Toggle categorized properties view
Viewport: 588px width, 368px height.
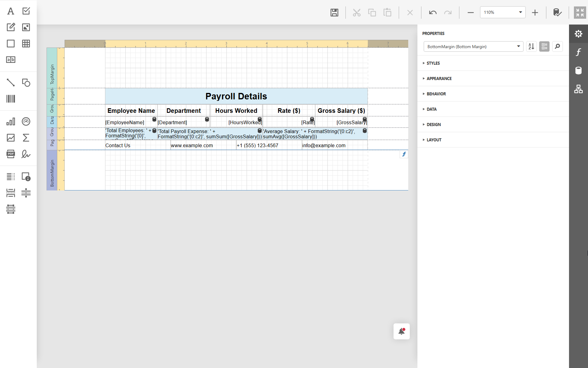(544, 47)
